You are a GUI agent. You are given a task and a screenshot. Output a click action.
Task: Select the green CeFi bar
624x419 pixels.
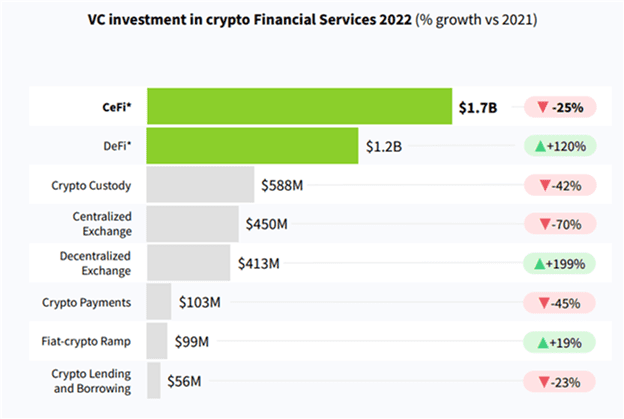click(x=299, y=107)
